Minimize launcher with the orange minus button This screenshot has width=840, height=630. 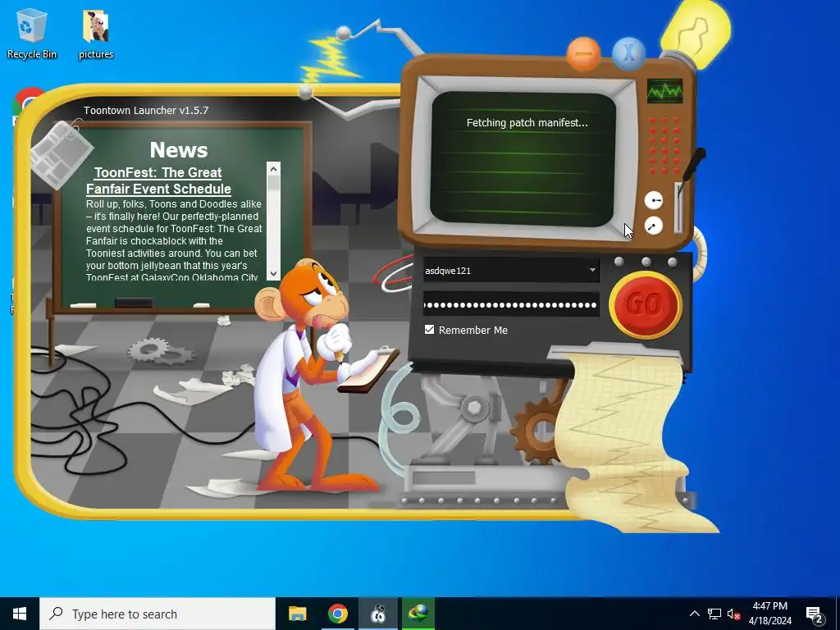[583, 54]
